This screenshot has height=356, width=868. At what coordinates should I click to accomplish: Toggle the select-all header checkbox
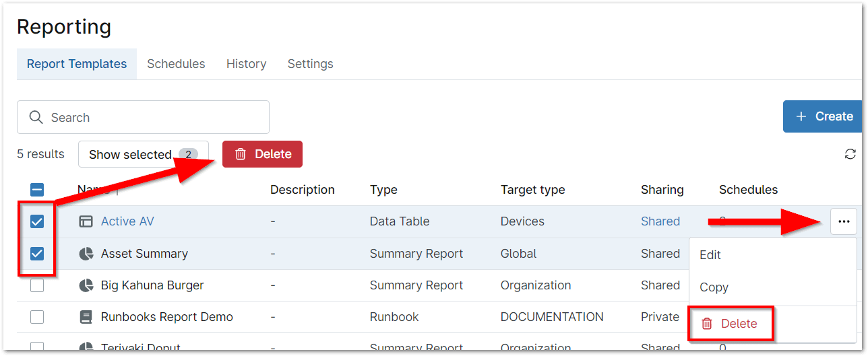pyautogui.click(x=37, y=190)
